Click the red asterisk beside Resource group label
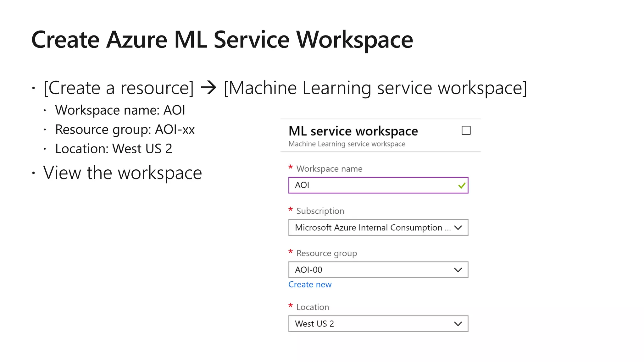The height and width of the screenshot is (362, 644). point(291,252)
